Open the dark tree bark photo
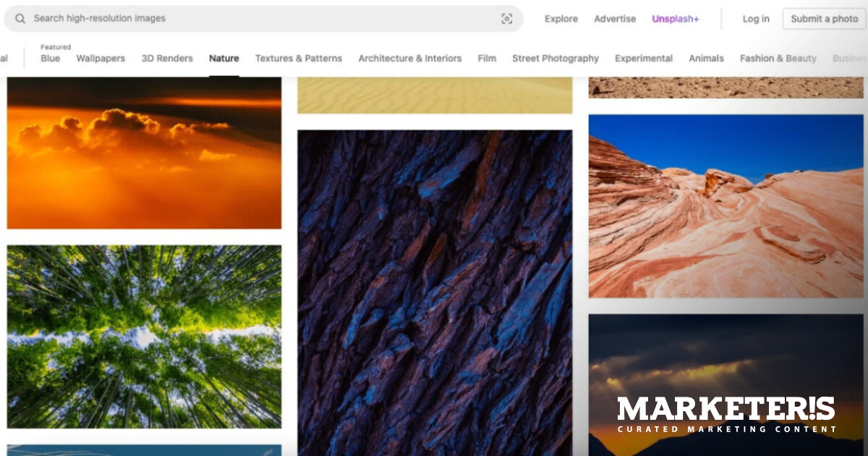 coord(435,292)
